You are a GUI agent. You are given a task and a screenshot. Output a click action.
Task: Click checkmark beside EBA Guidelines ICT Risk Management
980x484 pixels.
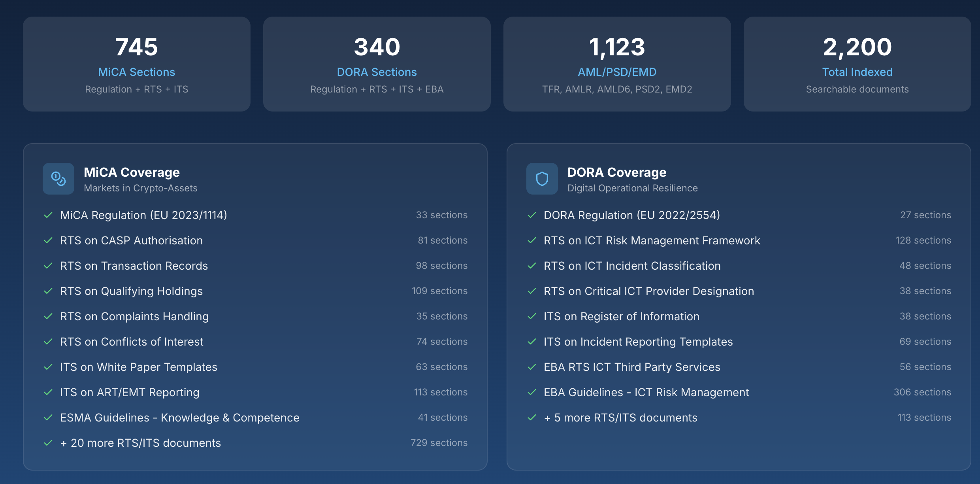532,392
